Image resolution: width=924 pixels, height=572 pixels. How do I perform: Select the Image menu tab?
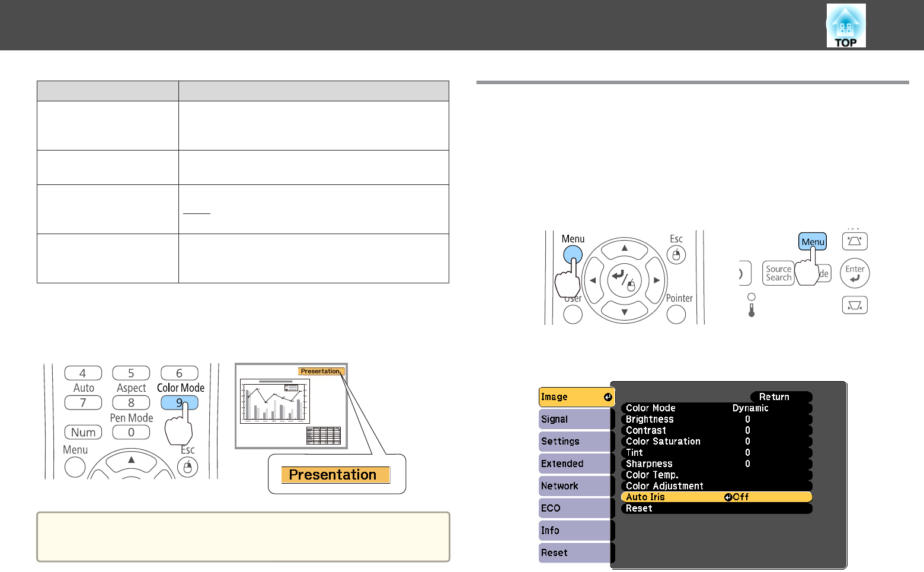pyautogui.click(x=575, y=397)
